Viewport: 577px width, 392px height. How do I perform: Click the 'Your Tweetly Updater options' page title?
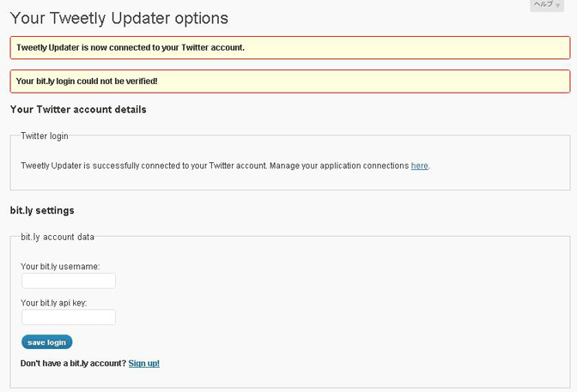[x=119, y=18]
